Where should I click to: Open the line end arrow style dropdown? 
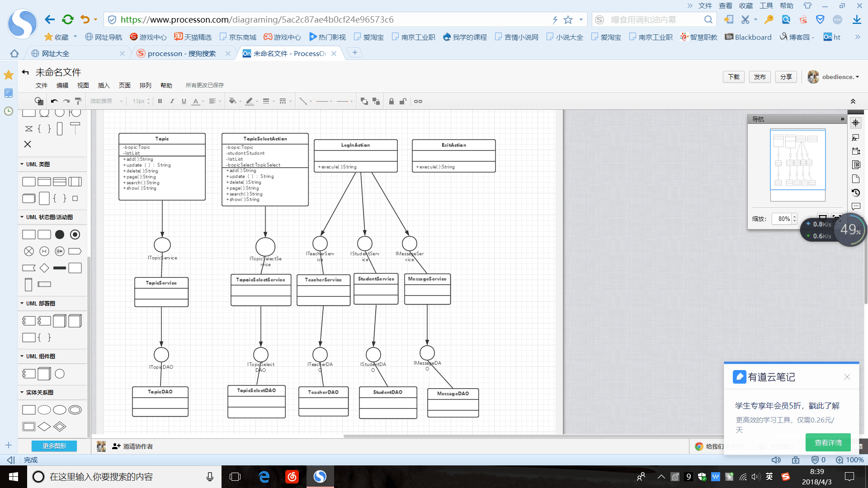click(x=345, y=101)
